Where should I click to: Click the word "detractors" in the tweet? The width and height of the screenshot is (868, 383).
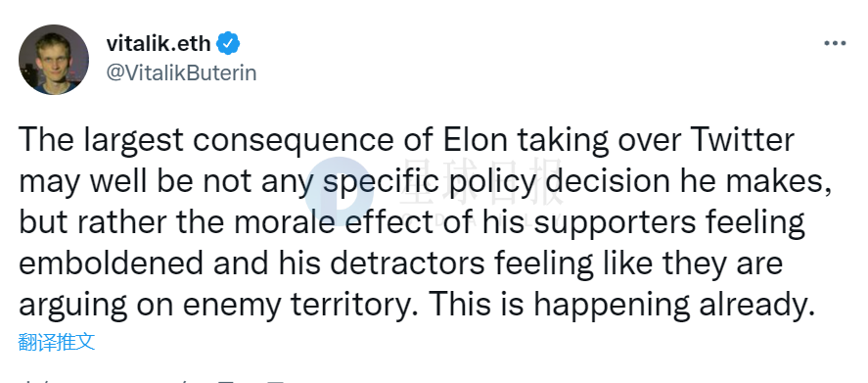click(x=406, y=263)
